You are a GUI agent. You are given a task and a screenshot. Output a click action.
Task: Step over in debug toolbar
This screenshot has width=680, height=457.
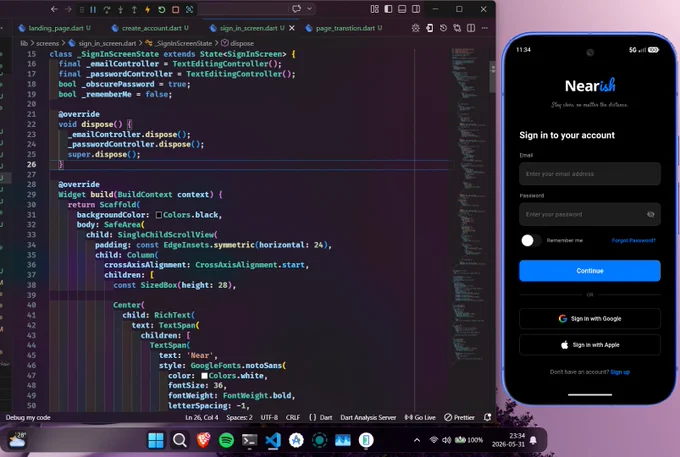click(x=107, y=10)
